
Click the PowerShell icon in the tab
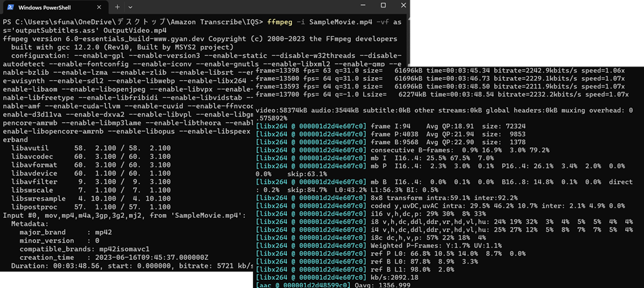(x=11, y=7)
